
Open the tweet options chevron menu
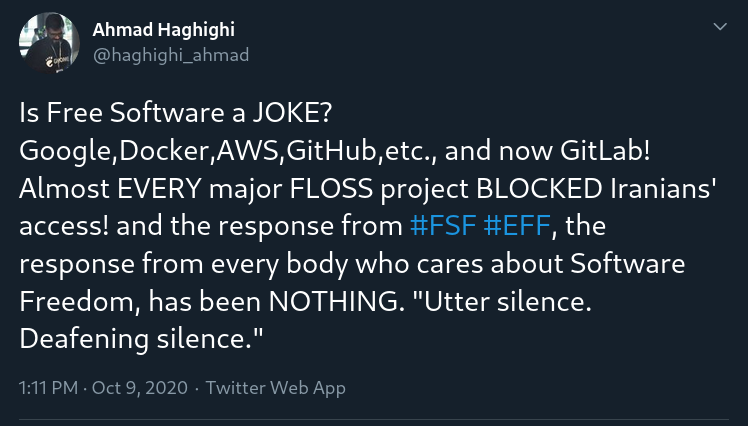tap(720, 27)
